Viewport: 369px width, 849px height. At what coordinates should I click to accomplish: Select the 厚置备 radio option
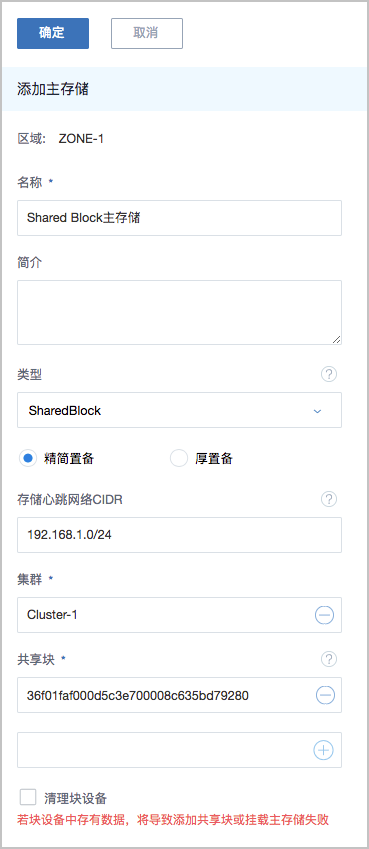click(x=178, y=459)
